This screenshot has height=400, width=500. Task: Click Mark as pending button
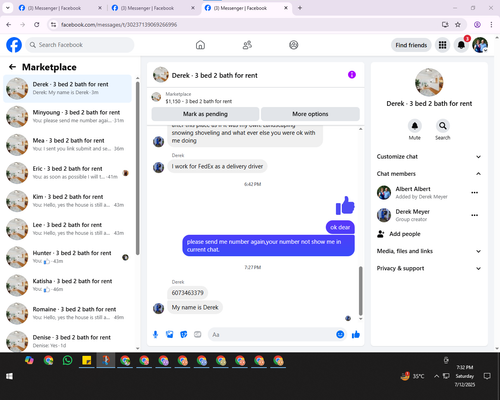[205, 114]
